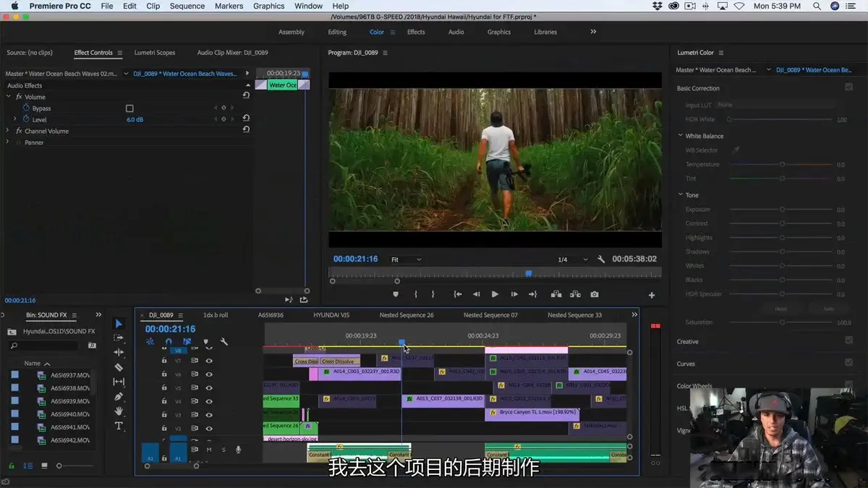This screenshot has height=488, width=868.
Task: Select the Track Select Forward tool
Action: [119, 338]
